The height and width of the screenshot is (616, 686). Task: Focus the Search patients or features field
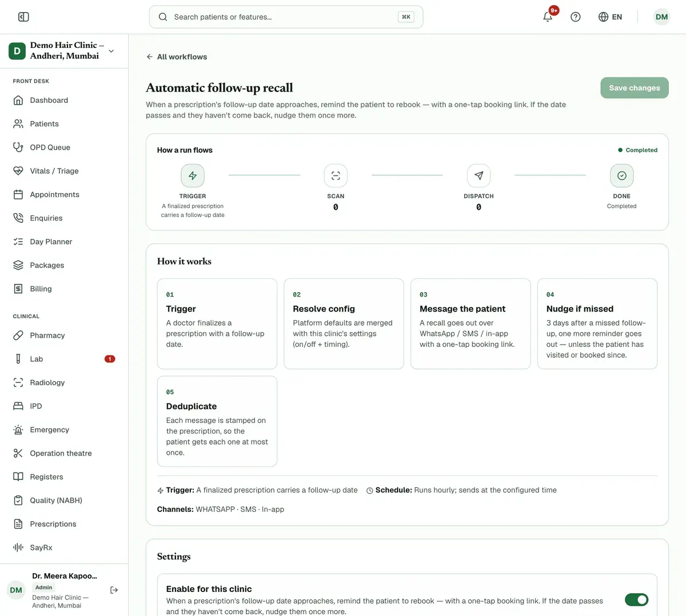(x=286, y=17)
